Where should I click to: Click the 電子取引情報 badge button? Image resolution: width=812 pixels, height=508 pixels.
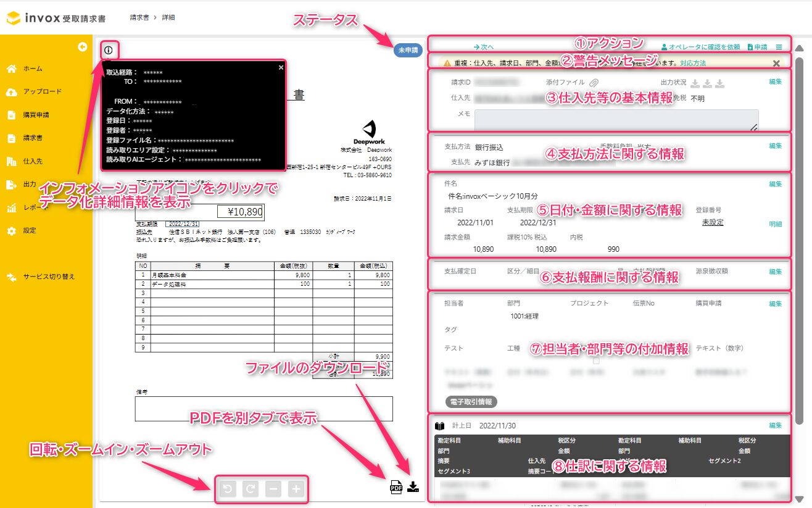coord(471,402)
